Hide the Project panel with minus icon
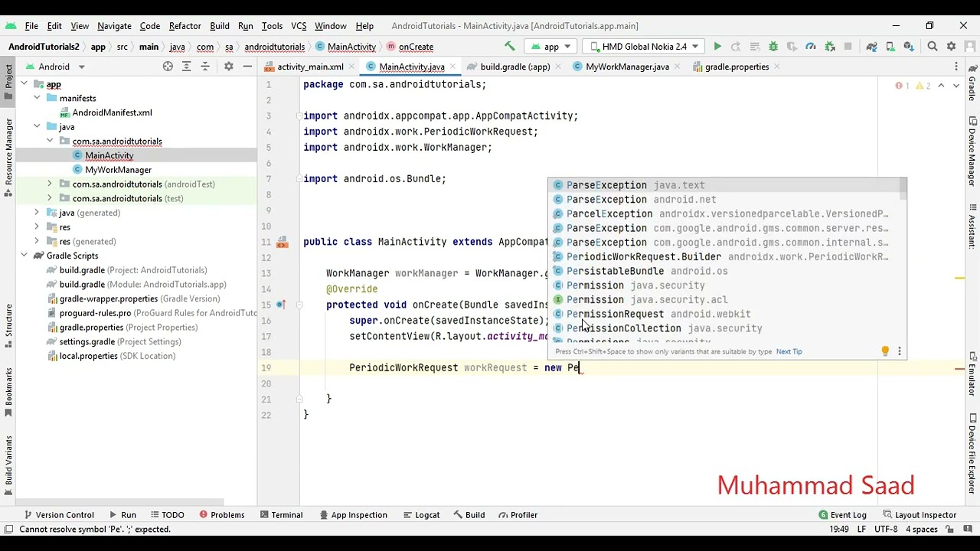This screenshot has width=980, height=551. (247, 67)
